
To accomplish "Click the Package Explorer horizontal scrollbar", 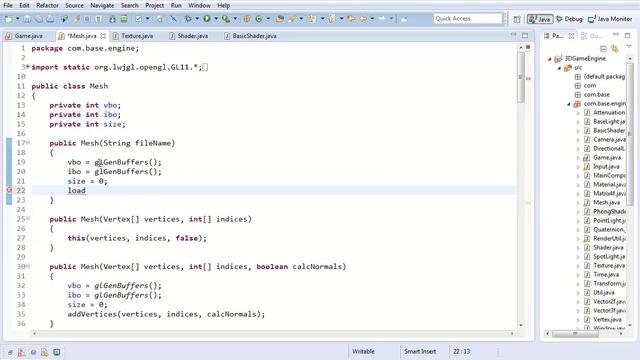I will 575,334.
